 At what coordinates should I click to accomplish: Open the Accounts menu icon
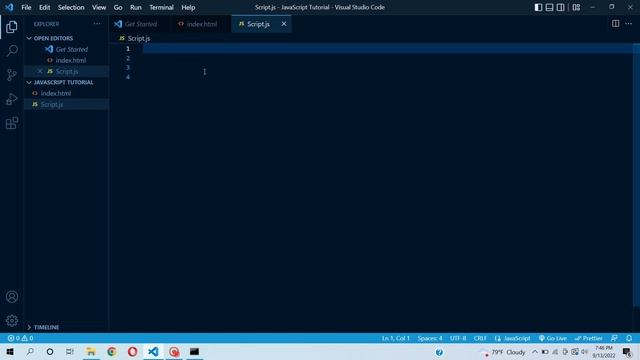12,297
